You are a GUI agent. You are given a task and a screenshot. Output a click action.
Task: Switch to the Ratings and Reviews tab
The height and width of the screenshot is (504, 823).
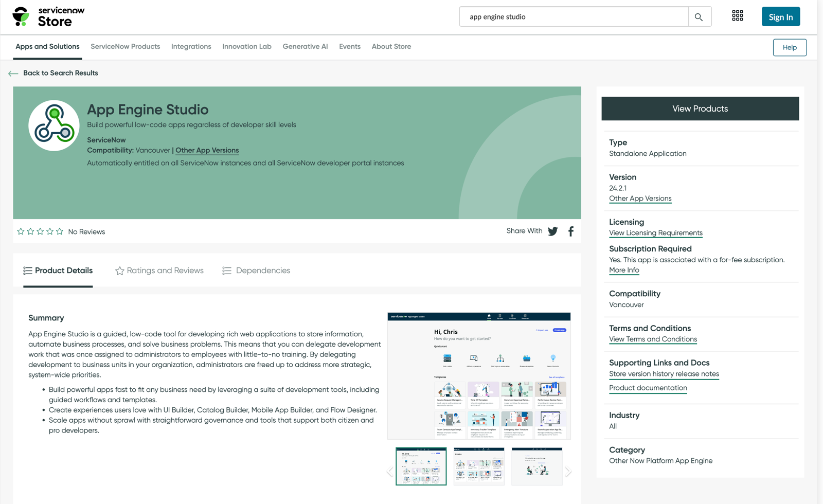point(159,271)
